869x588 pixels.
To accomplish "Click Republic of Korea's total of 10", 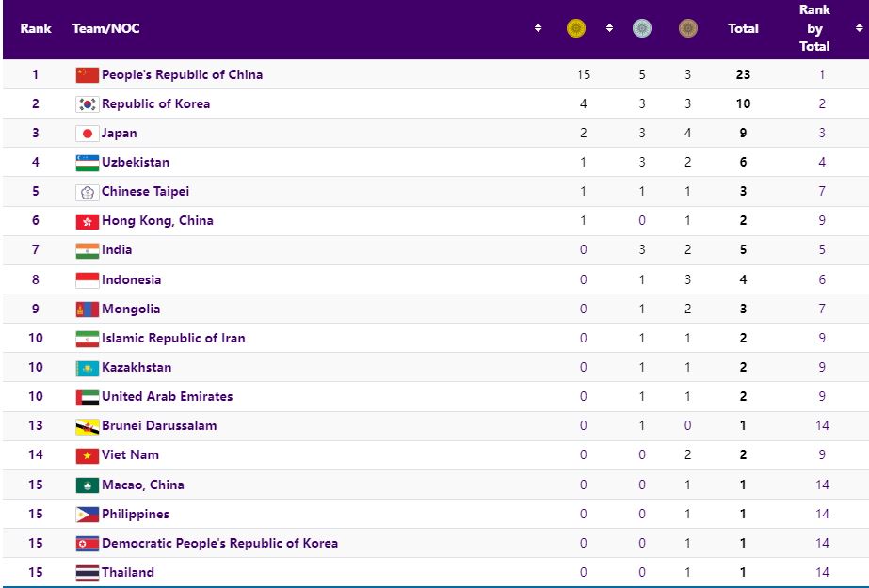I will (x=743, y=104).
